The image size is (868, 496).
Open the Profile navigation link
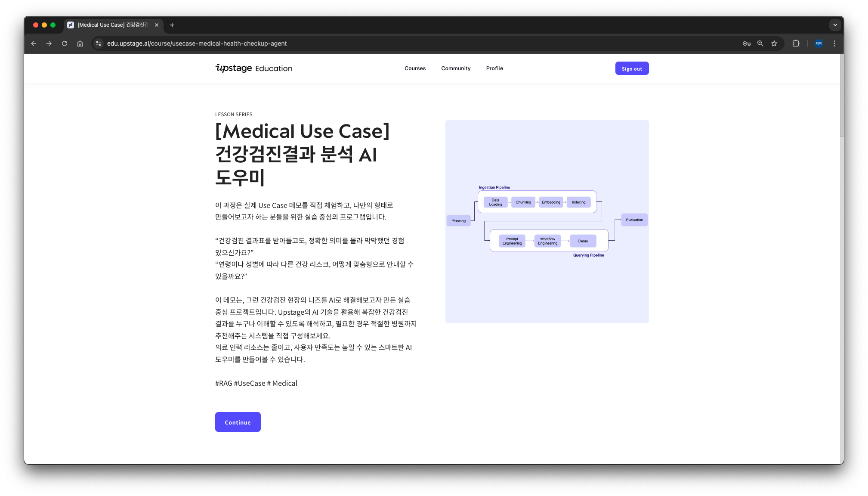(494, 68)
